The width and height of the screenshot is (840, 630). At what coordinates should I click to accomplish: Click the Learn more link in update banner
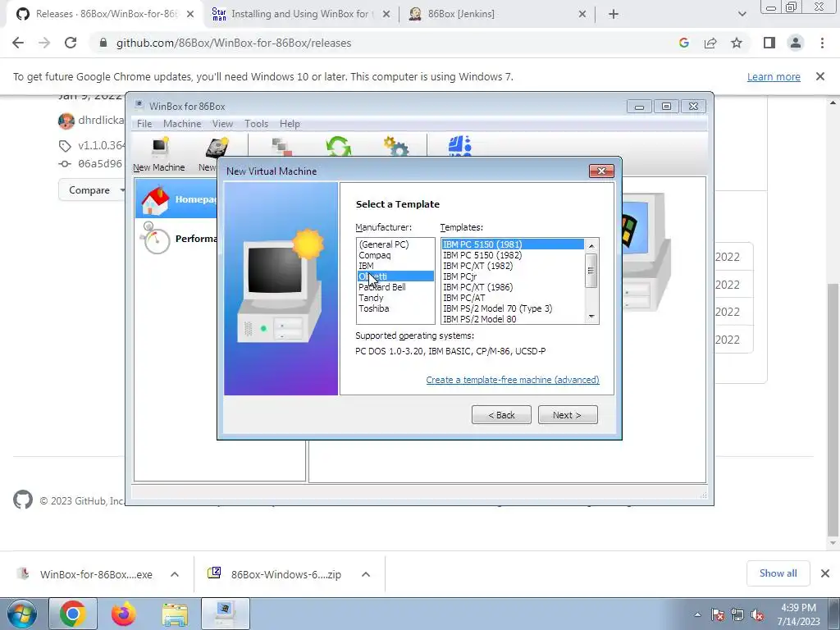tap(774, 76)
